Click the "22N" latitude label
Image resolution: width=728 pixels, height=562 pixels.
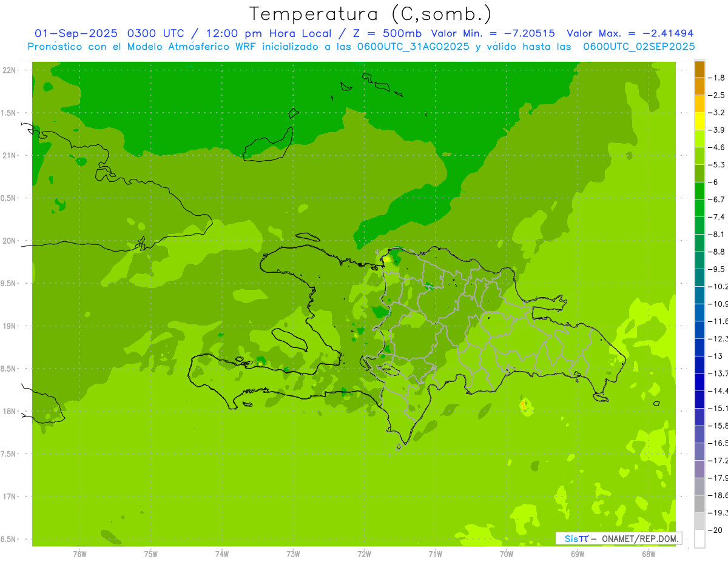tap(8, 70)
